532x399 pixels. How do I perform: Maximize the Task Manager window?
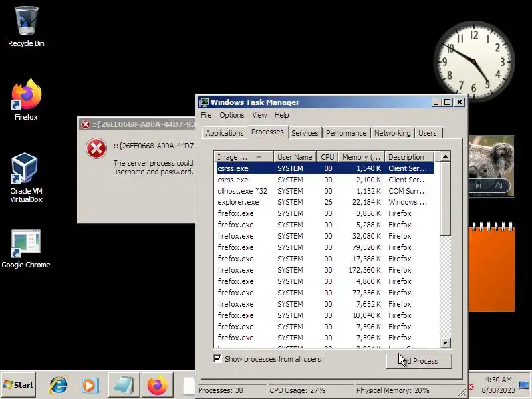[448, 102]
